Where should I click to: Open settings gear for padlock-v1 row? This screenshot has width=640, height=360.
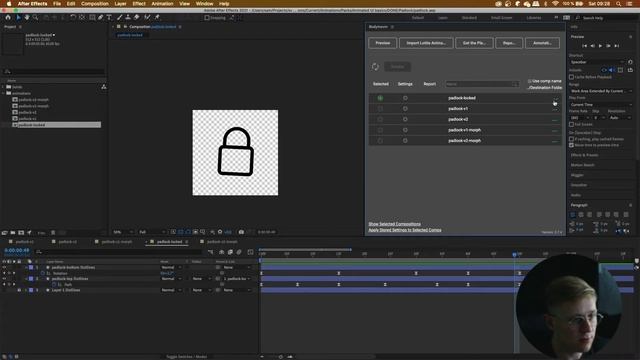click(405, 109)
